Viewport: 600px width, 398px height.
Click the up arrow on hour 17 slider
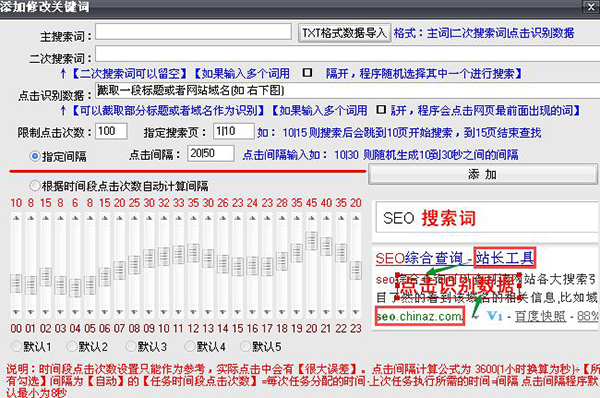267,218
